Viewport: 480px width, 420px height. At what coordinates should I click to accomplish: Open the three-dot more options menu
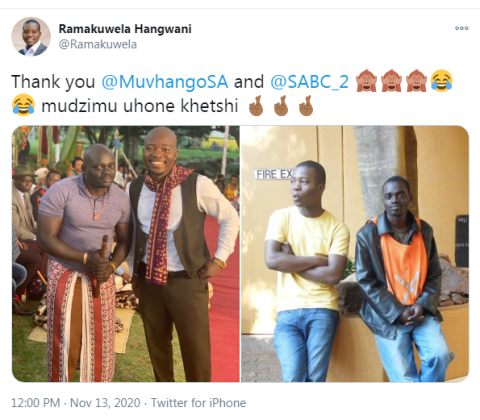[462, 28]
